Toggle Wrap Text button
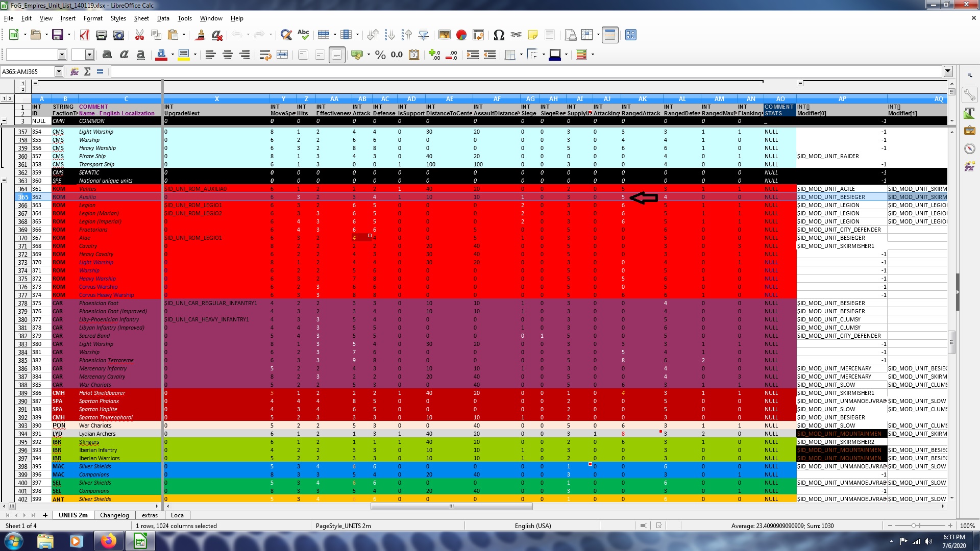 [265, 55]
